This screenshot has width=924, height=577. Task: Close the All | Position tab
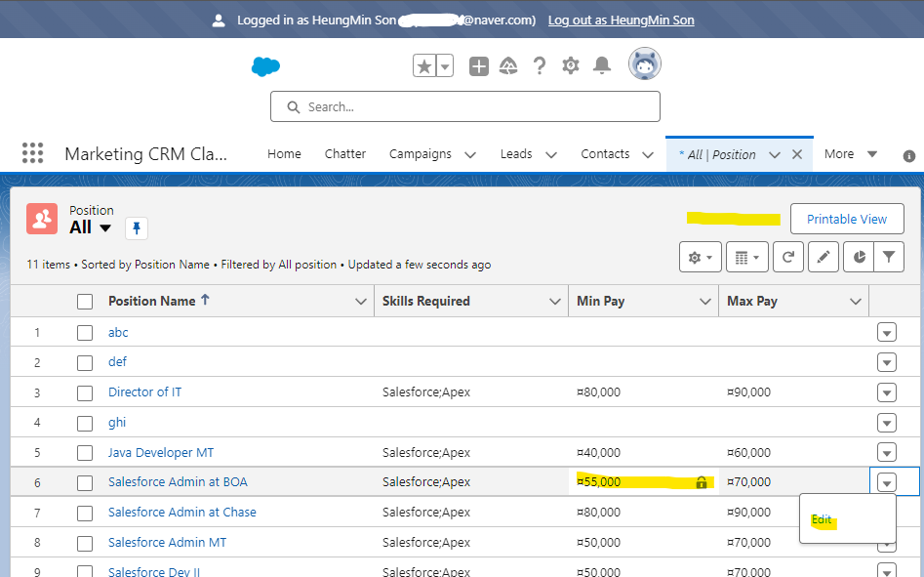(797, 154)
